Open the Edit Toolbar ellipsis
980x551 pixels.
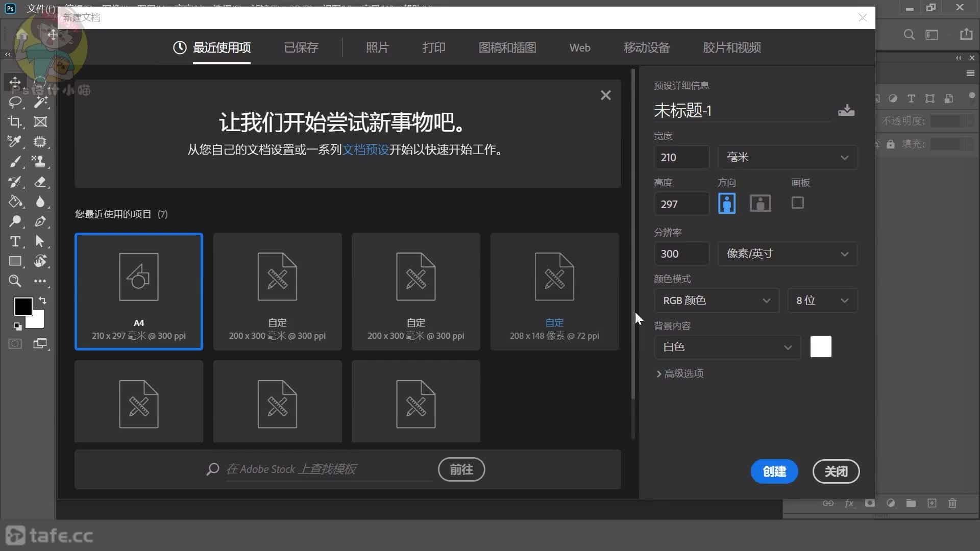point(40,281)
